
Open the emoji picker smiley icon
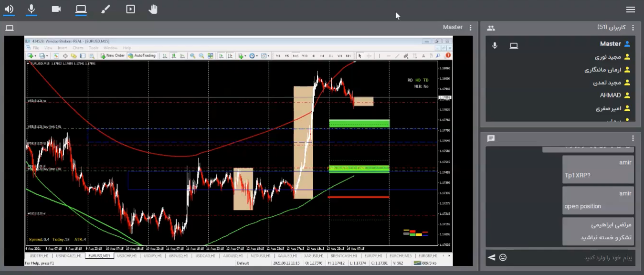(503, 257)
